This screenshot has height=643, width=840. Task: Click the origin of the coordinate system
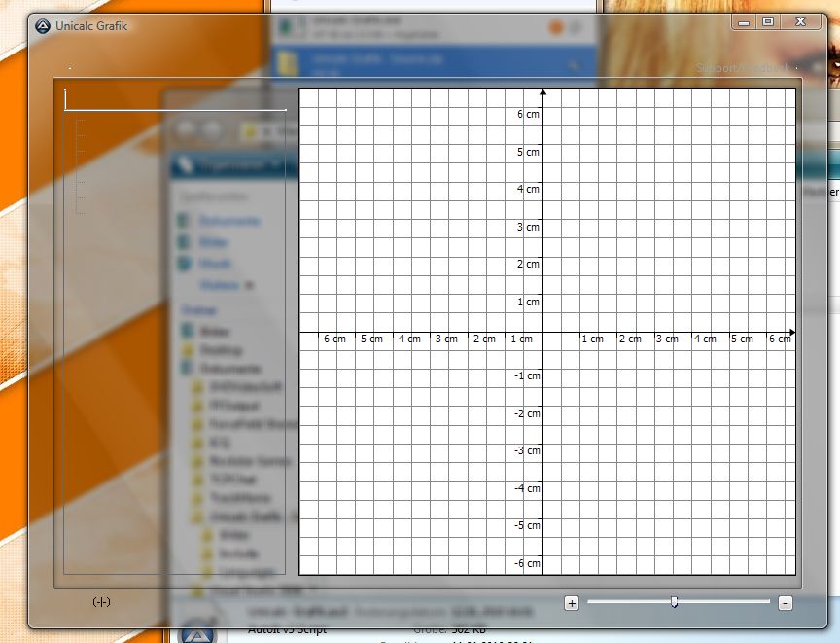pyautogui.click(x=543, y=332)
